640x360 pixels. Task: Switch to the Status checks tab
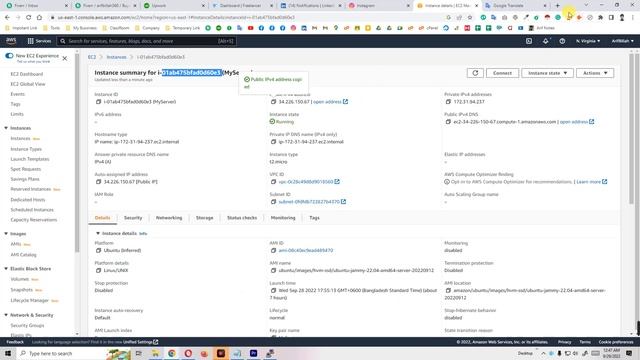242,218
